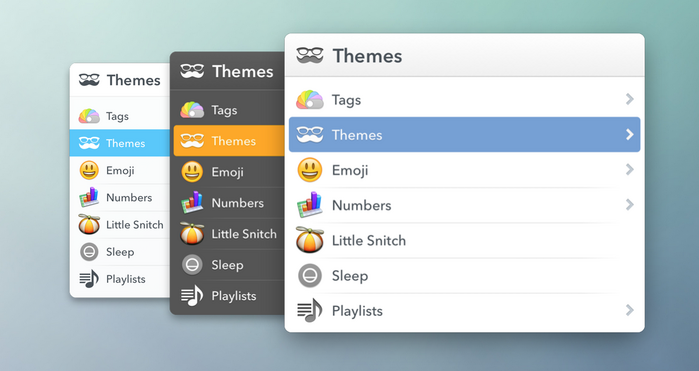Select "Playlists" label in large white window
Viewport: 699px width, 371px height.
(x=357, y=311)
